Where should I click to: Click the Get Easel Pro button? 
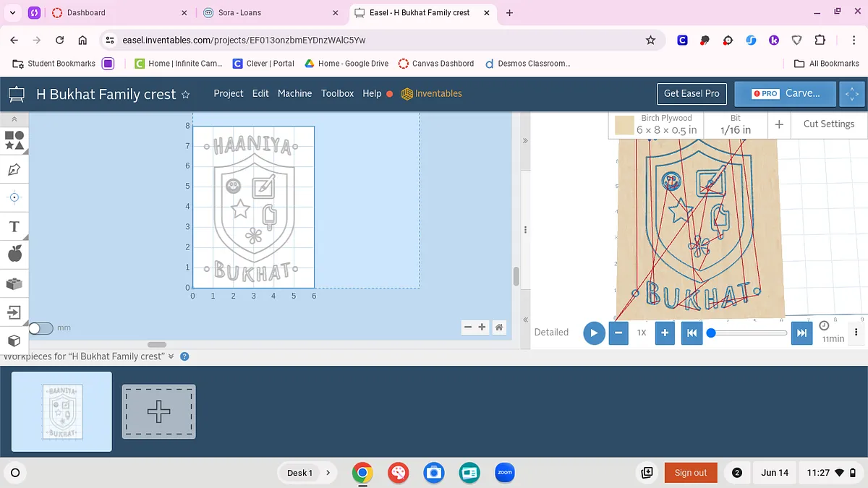coord(692,93)
